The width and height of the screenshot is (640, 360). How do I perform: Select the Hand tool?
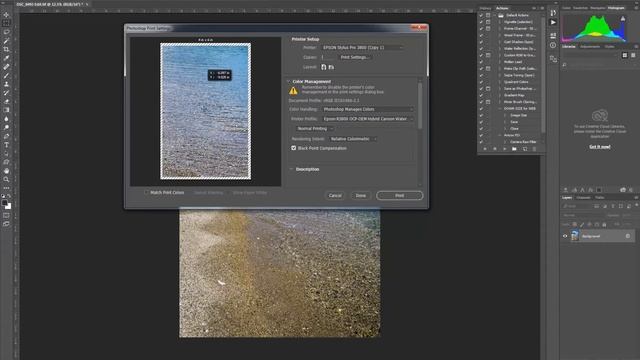pyautogui.click(x=6, y=171)
